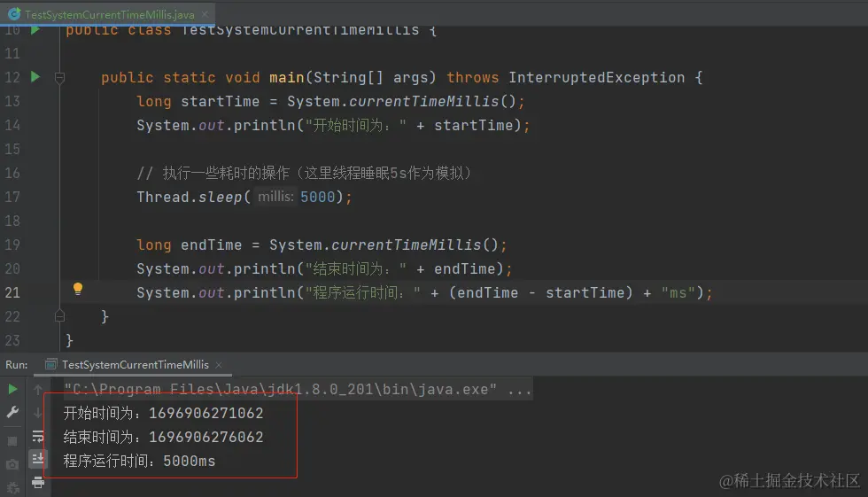Click the value 5000 in Thread.sleep

(x=318, y=197)
